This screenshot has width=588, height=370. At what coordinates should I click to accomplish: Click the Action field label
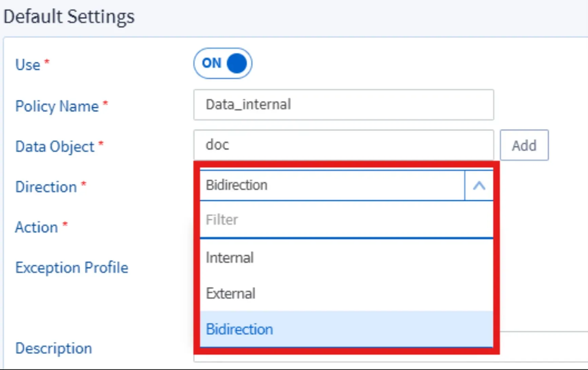[x=37, y=227]
